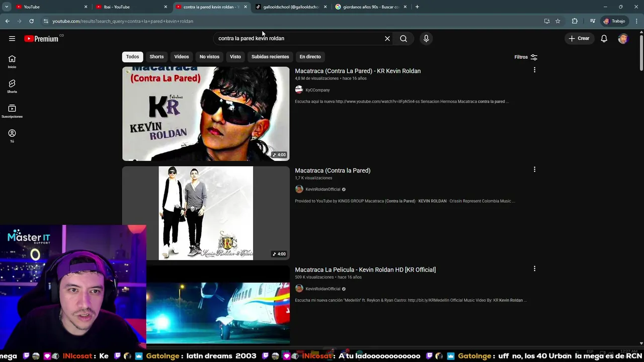Visit the KyCCompany channel name
This screenshot has width=644, height=362.
tap(317, 90)
